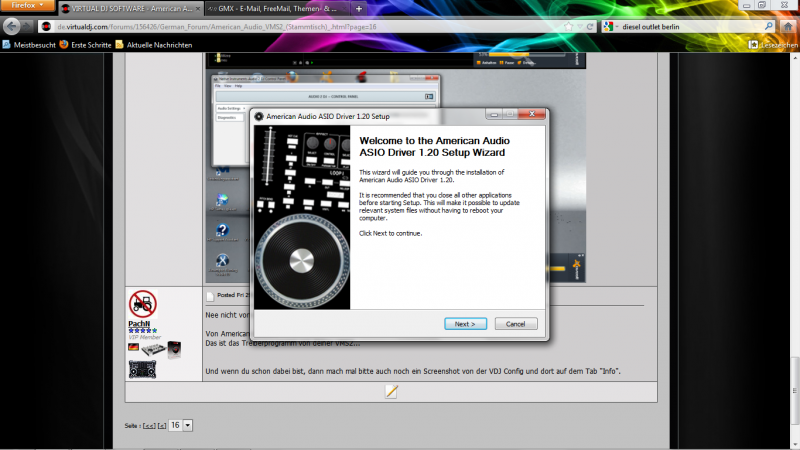Open the Google search engine selector
800x450 pixels.
tap(610, 27)
